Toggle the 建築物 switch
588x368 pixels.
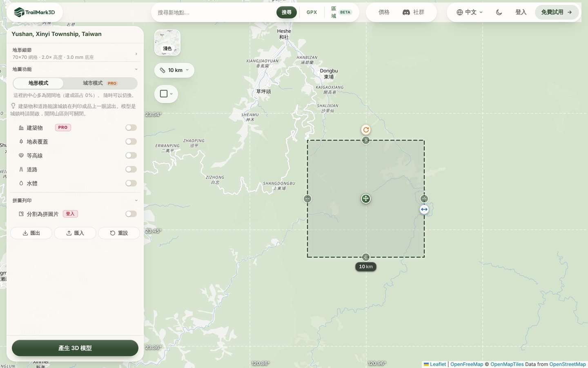[x=131, y=128]
